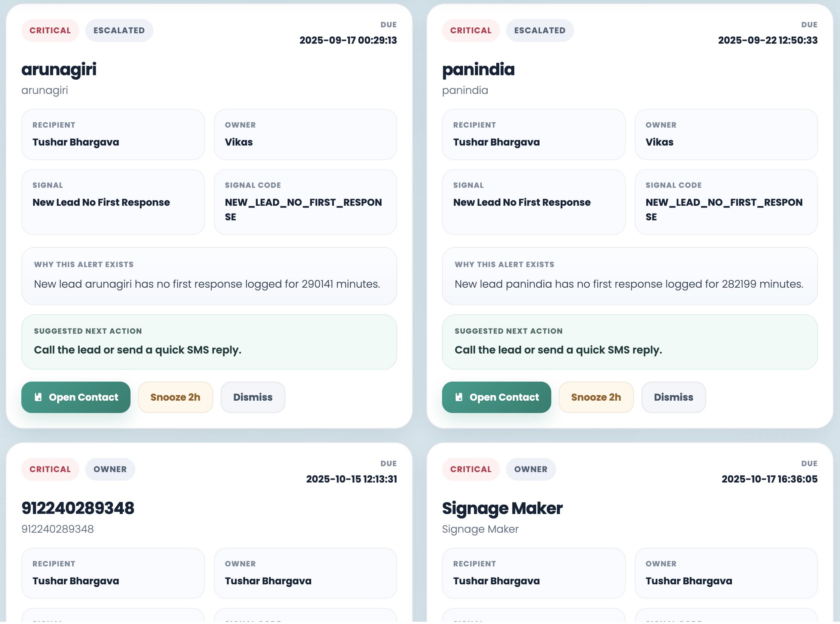
Task: Click the 912240289348 card heading
Action: click(x=78, y=508)
